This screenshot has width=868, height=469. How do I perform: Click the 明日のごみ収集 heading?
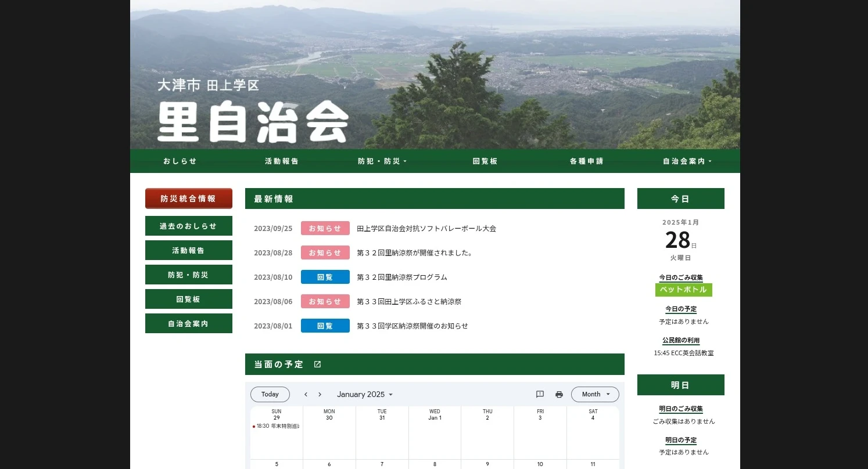(681, 409)
